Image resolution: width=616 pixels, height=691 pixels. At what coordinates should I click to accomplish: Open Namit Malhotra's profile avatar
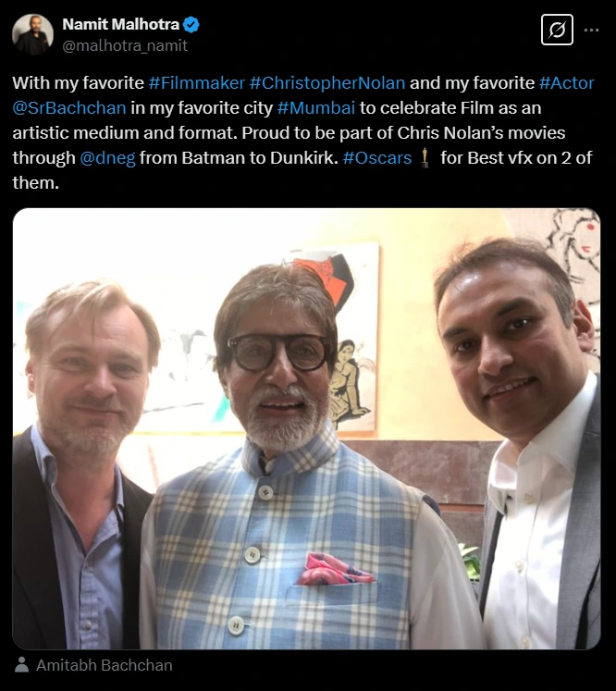[x=32, y=34]
